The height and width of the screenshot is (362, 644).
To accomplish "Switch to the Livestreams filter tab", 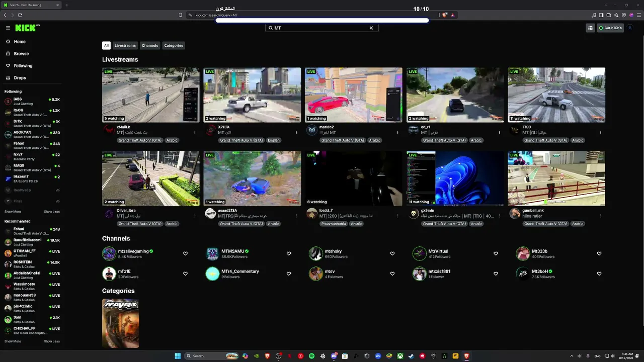I will (125, 45).
